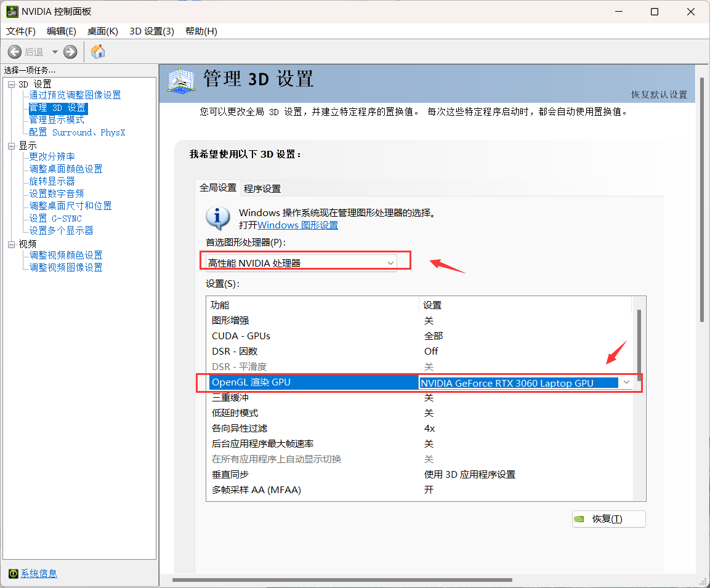Screen dimensions: 710x588
Task: Select 通过预览调整图像设置 in the tree
Action: [75, 95]
